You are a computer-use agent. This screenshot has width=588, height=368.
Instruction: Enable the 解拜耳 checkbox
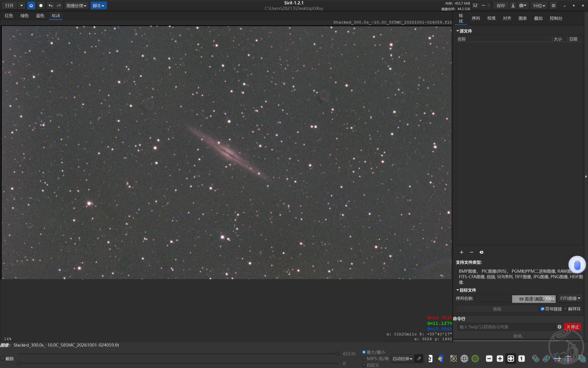click(565, 309)
